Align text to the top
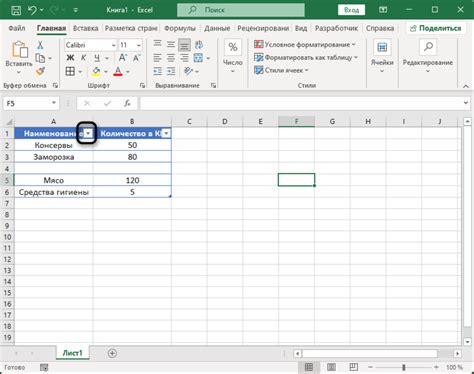The width and height of the screenshot is (474, 374). (157, 45)
